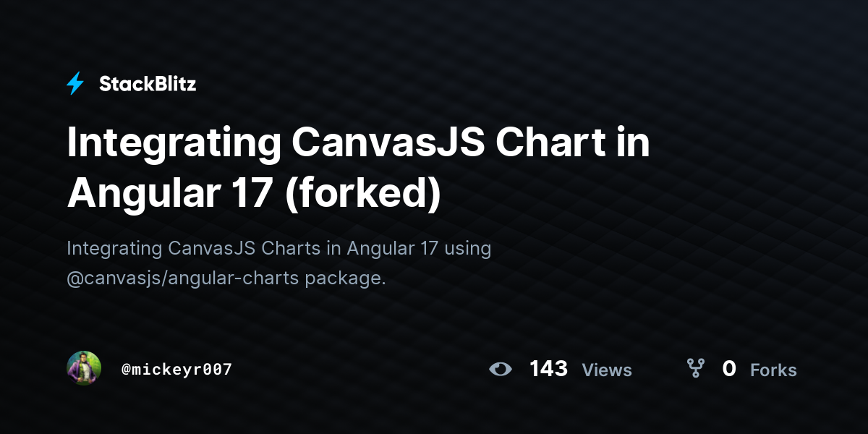This screenshot has width=868, height=434.
Task: Click the "Integrating CanvasJS Charts in Angular 17 using" text
Action: (279, 249)
